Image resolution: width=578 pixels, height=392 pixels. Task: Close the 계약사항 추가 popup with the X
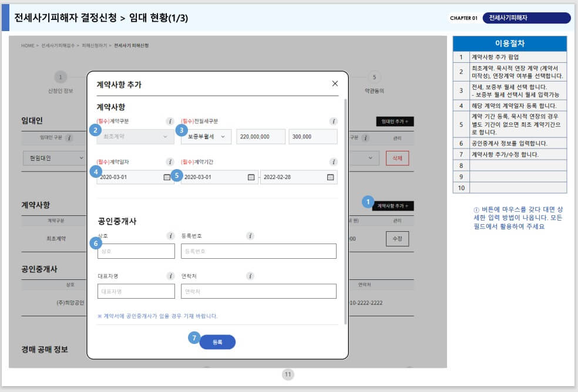(335, 83)
